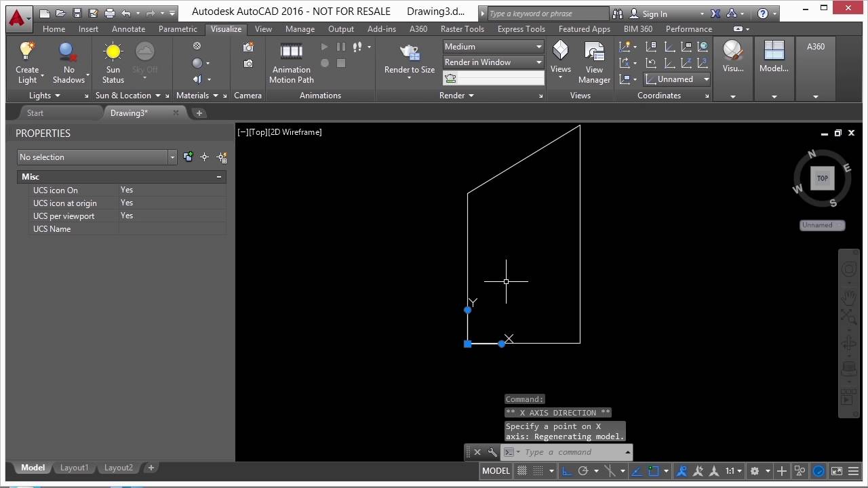Click the viewport label [2D Wireframe]
Screen dimensions: 868x488
pyautogui.click(x=296, y=132)
